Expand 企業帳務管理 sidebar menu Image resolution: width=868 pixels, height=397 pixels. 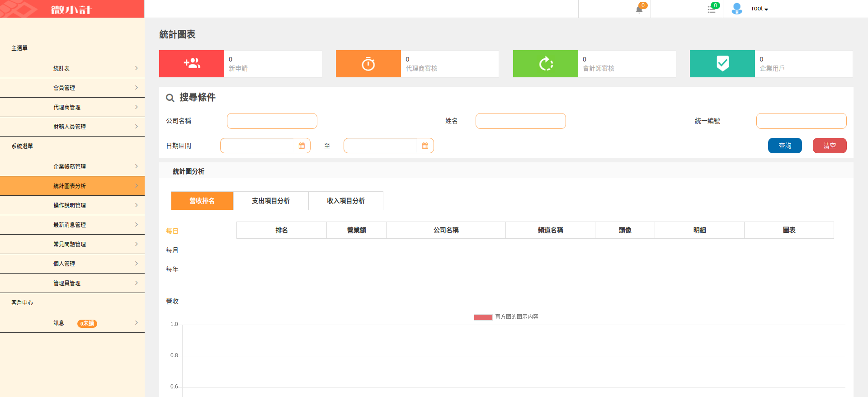(72, 166)
